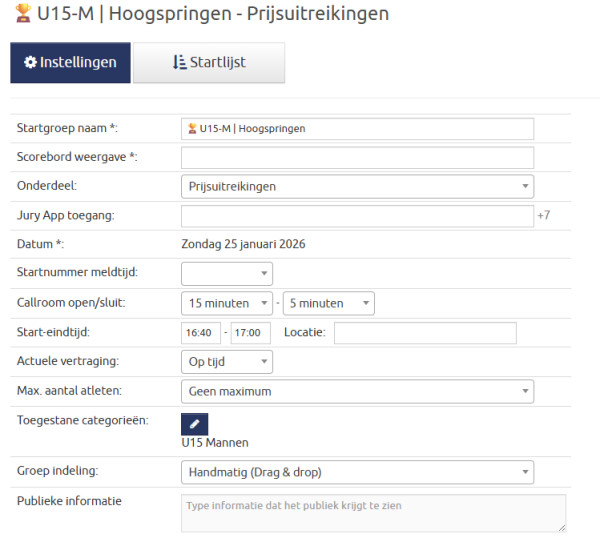The image size is (600, 546).
Task: Click the pencil edit icon for Toegestane categorieën
Action: pyautogui.click(x=195, y=424)
